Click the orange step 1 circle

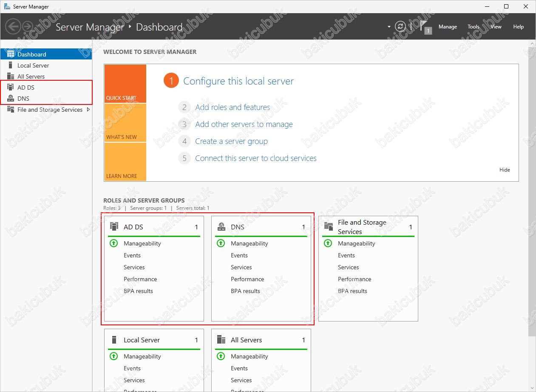[171, 81]
